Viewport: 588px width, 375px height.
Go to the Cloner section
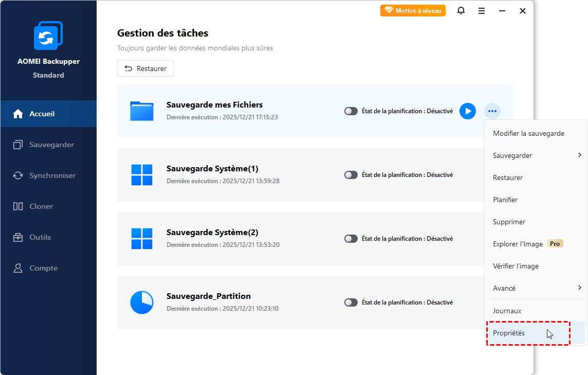(41, 206)
